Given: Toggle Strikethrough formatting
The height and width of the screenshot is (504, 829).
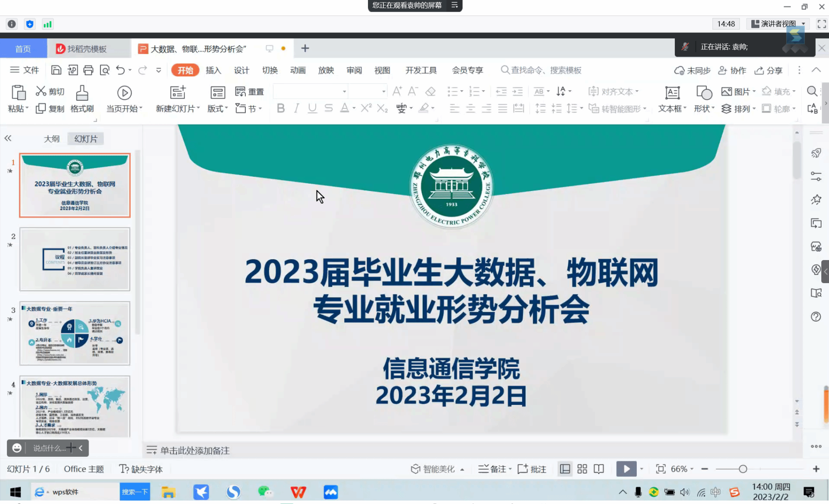Looking at the screenshot, I should point(328,108).
